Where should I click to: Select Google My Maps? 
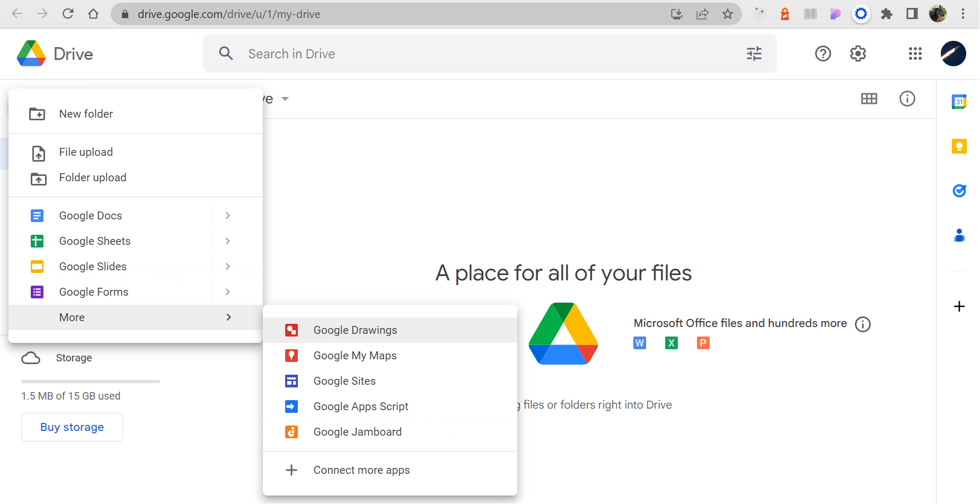click(390, 356)
